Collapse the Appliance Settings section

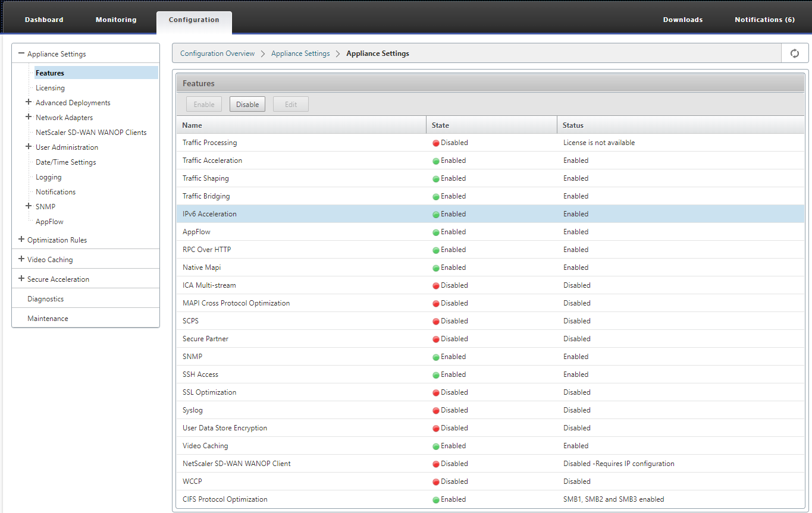[21, 53]
